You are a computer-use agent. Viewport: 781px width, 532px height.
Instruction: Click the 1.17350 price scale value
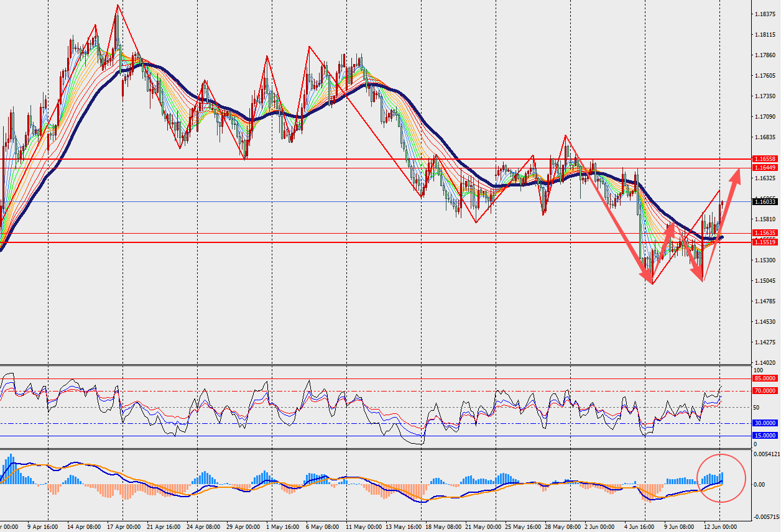[764, 96]
